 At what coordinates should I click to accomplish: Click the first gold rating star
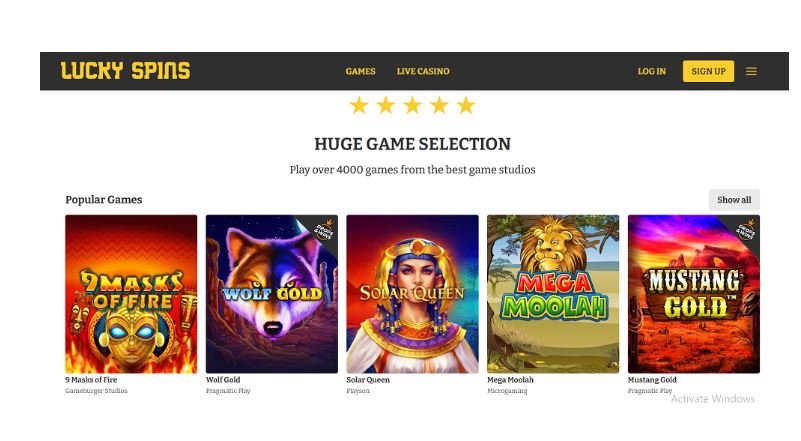pos(359,106)
